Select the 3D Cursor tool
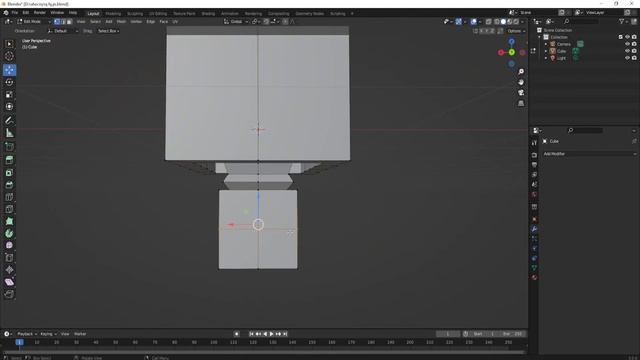 pos(9,56)
